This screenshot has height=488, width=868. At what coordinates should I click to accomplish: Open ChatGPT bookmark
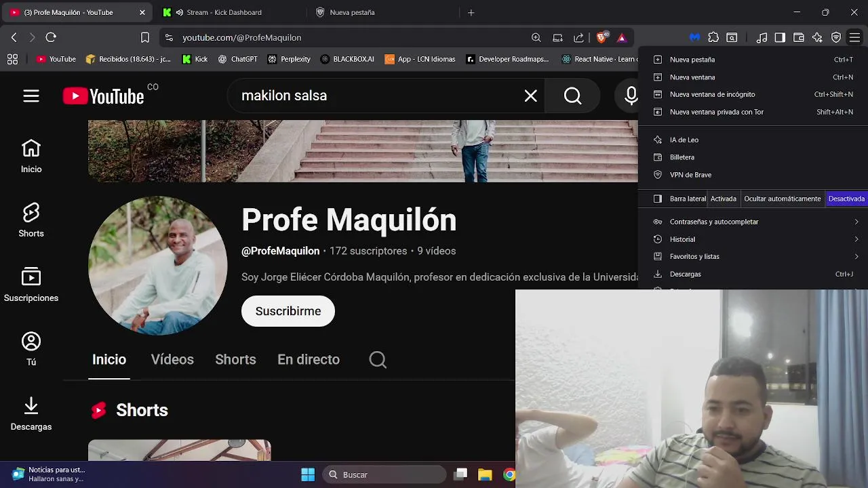237,59
